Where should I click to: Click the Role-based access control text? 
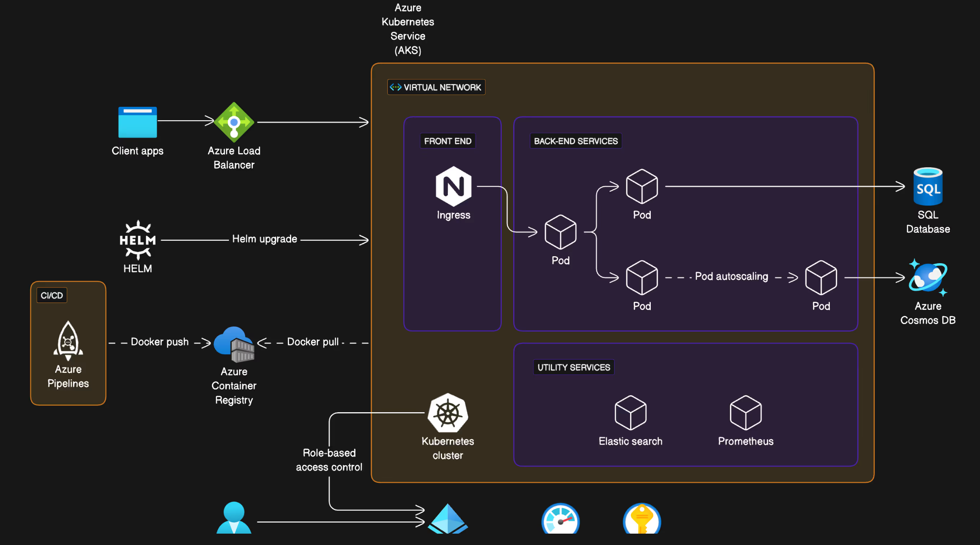click(x=329, y=460)
